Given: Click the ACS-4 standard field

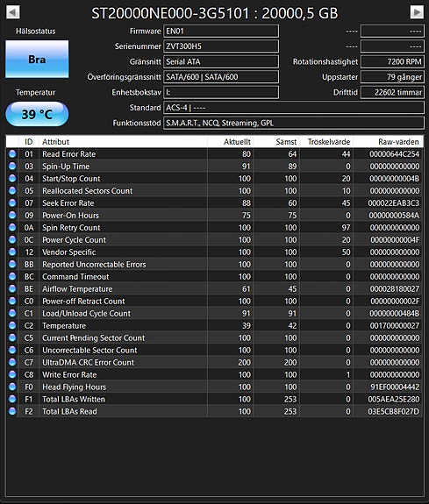Looking at the screenshot, I should (x=294, y=108).
